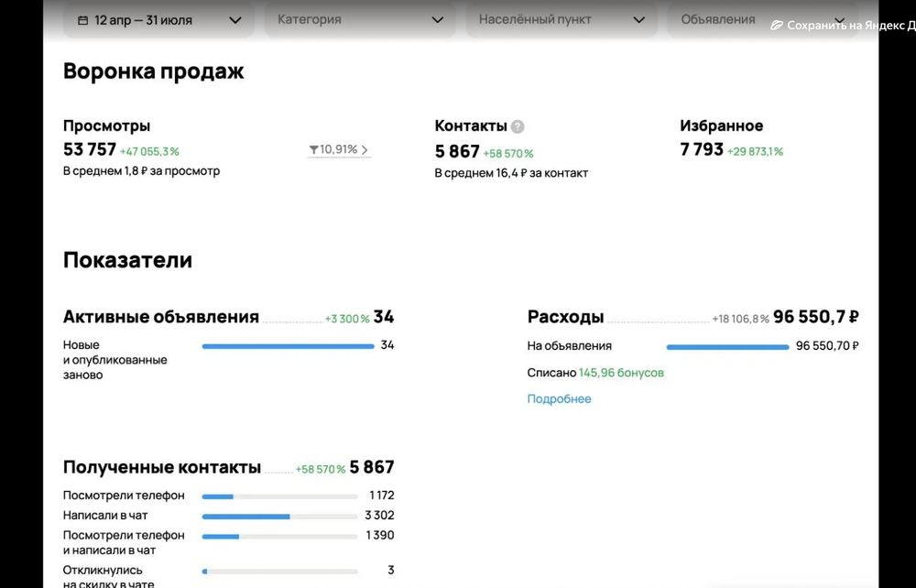Click the text В среднем 1,8 ₽ за просмотр
916x588 pixels.
pyautogui.click(x=141, y=171)
